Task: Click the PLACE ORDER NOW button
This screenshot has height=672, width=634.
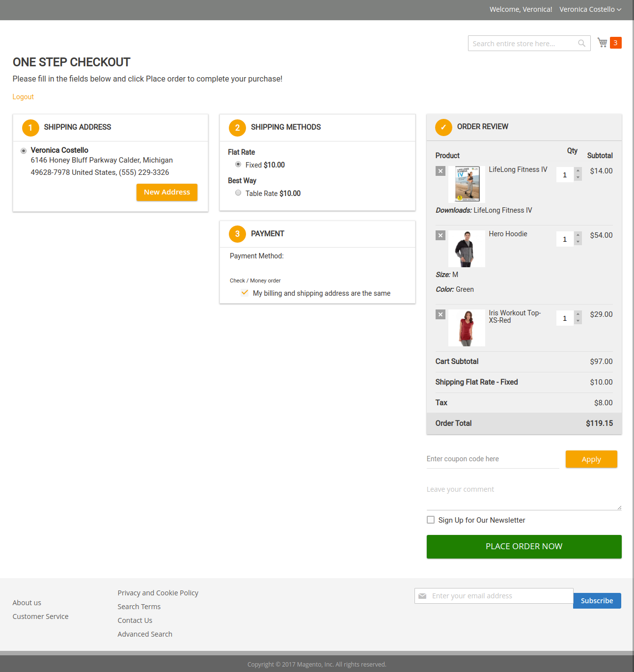Action: click(x=524, y=546)
